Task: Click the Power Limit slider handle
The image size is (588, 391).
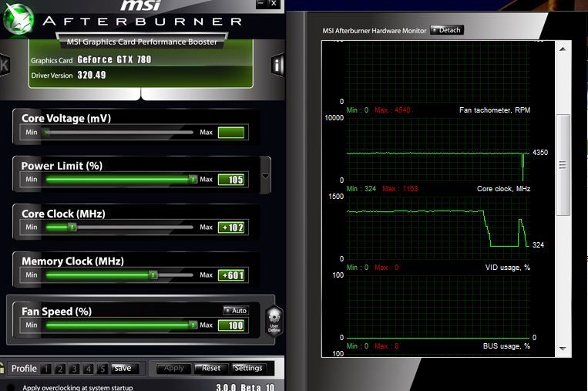Action: 193,180
